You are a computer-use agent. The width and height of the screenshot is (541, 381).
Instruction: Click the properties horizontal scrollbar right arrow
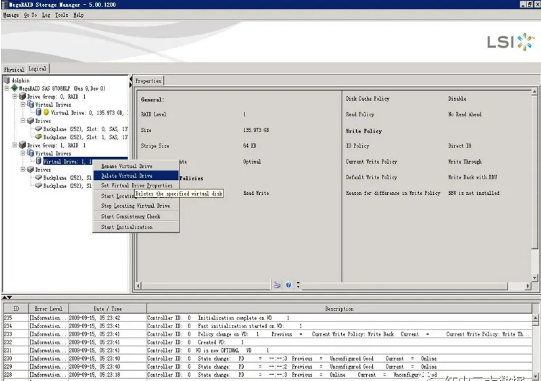(x=527, y=286)
